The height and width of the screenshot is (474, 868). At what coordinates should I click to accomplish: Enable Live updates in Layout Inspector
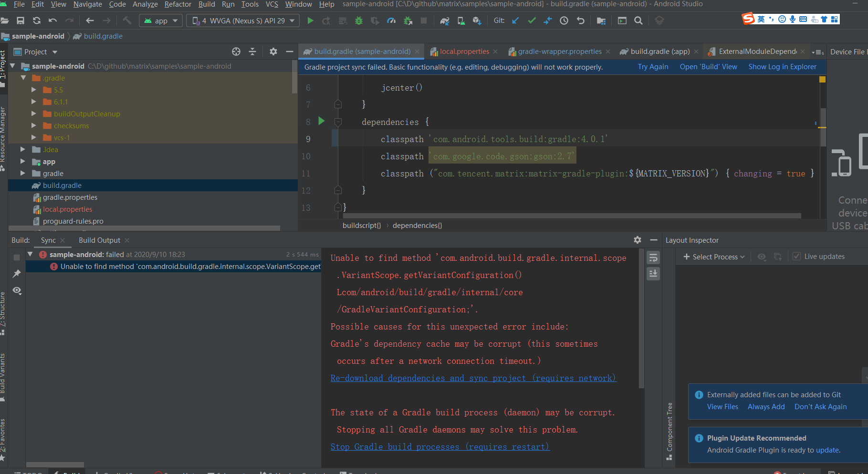point(796,256)
